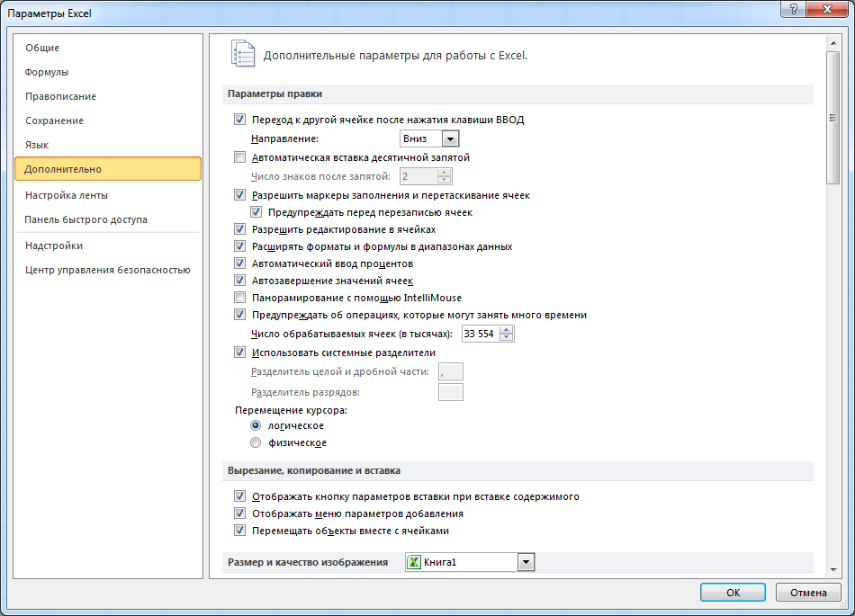Open Центр управления безопасностью category
This screenshot has height=616, width=855.
[108, 270]
